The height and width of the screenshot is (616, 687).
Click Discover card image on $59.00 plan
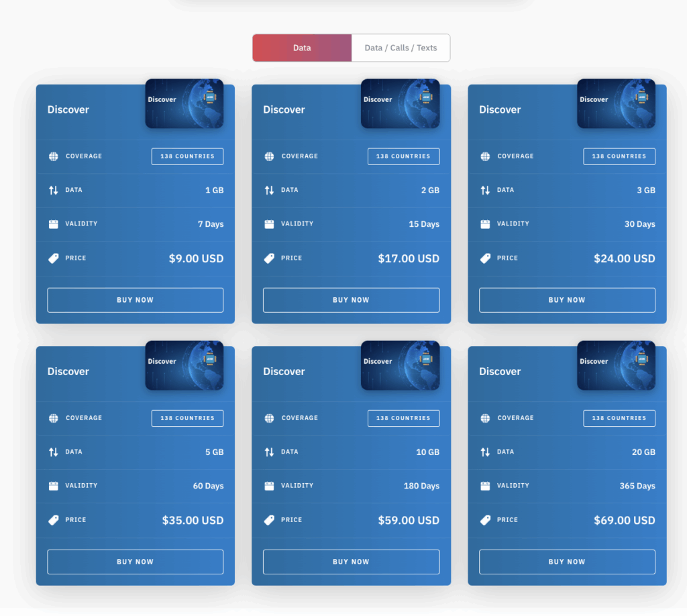click(400, 365)
